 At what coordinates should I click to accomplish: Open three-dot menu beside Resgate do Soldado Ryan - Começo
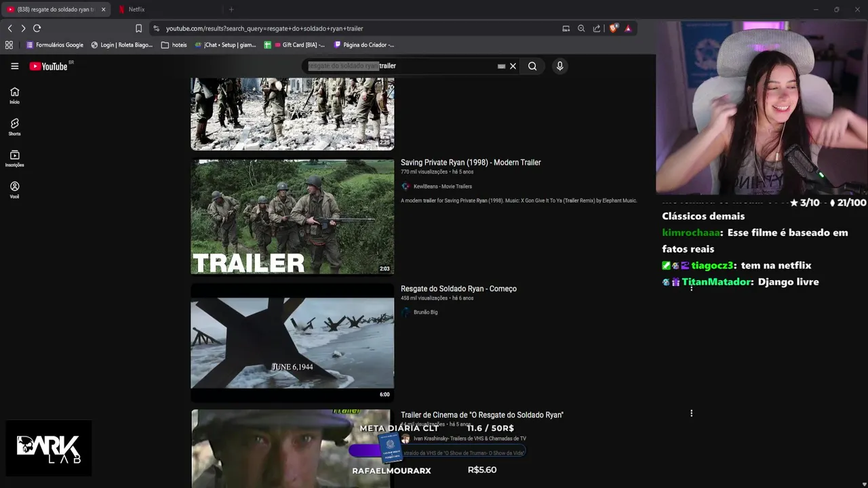692,287
